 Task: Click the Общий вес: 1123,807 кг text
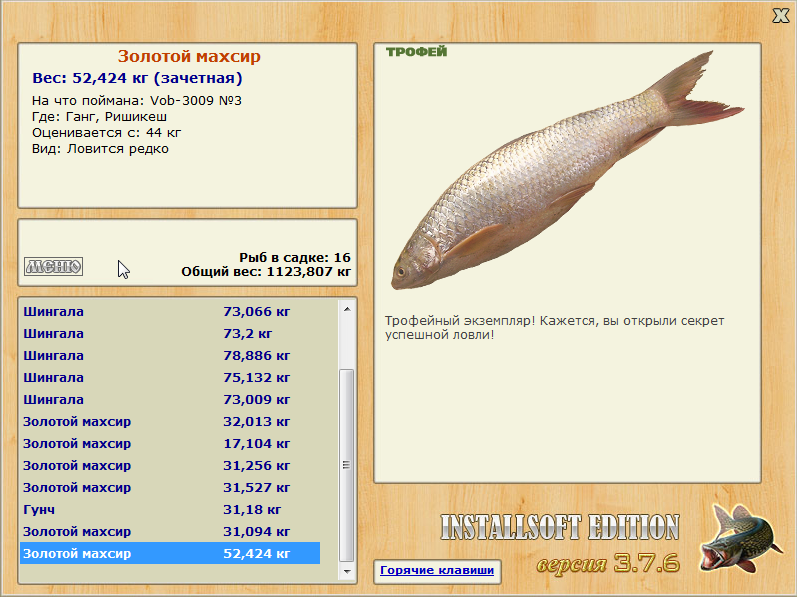tap(266, 271)
